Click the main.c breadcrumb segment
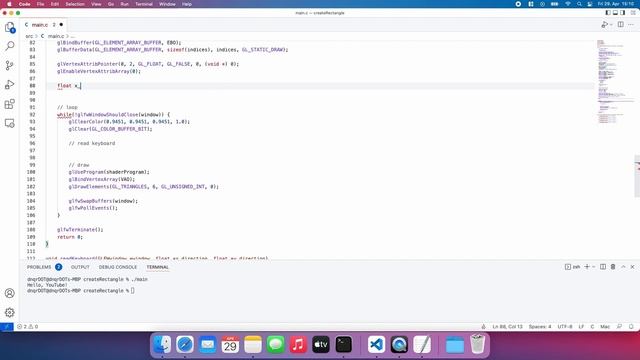 56,36
